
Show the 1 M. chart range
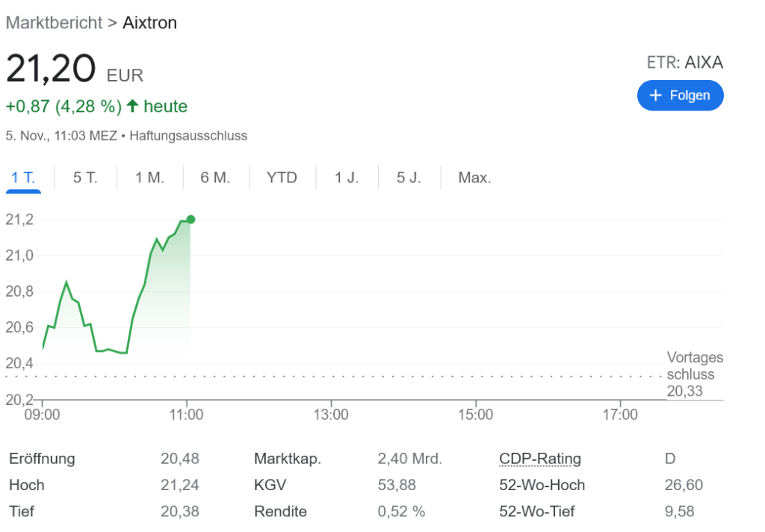pos(149,178)
